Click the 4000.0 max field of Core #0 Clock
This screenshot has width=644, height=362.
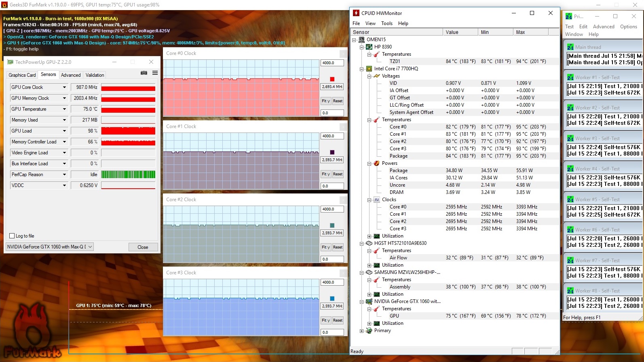[332, 63]
